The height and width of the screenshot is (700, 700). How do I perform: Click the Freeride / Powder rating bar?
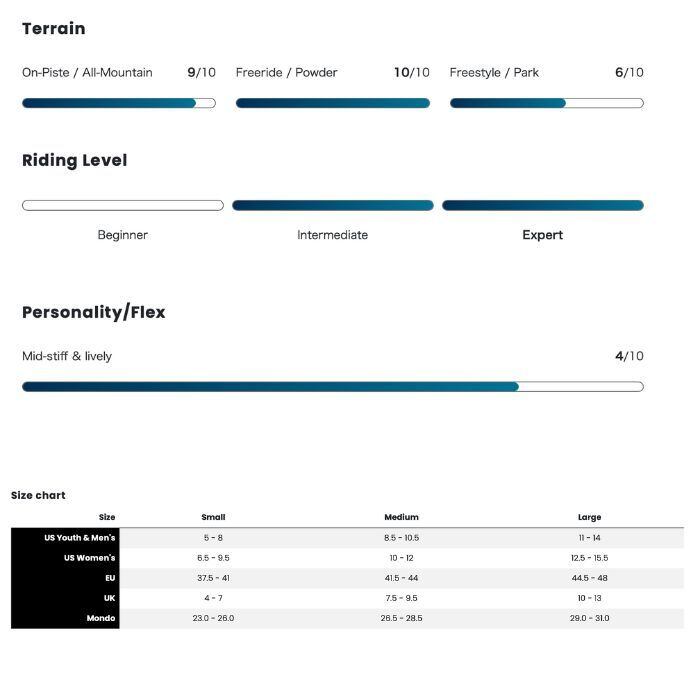pyautogui.click(x=333, y=103)
